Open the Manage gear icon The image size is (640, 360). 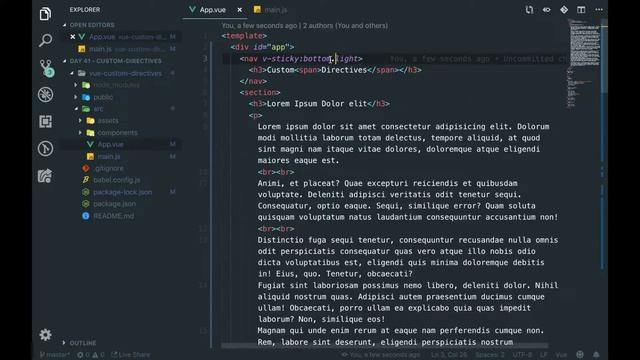(x=45, y=335)
